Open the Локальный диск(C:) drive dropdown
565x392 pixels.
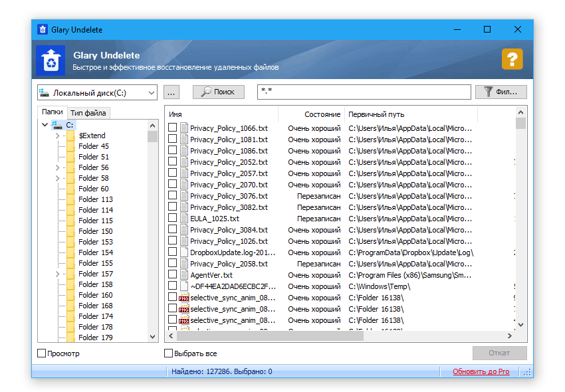(97, 92)
